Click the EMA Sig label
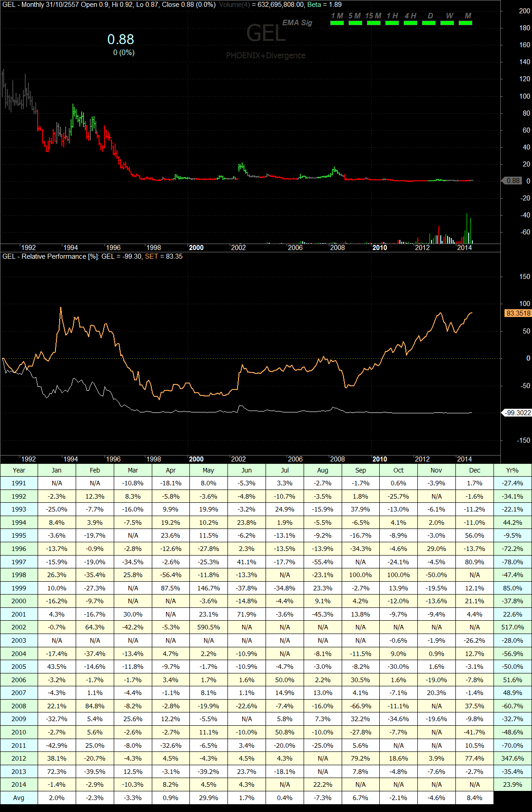532x812 pixels. pos(297,22)
